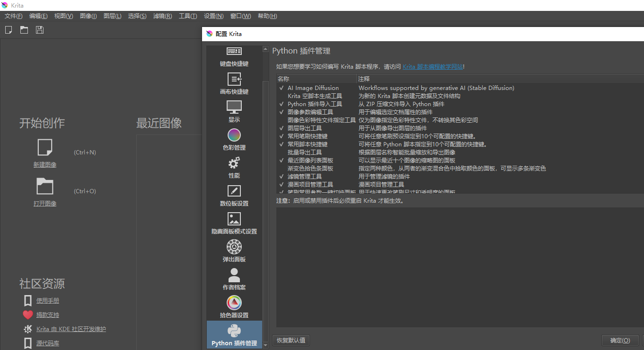Toggle 常用笔刷快捷键 plugin checkbox
Screen dimensions: 644x350
[x=282, y=136]
